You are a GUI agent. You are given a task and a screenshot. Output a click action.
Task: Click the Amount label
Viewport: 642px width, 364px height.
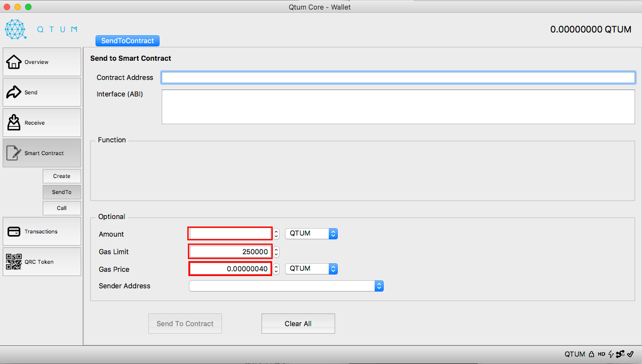[x=111, y=234]
